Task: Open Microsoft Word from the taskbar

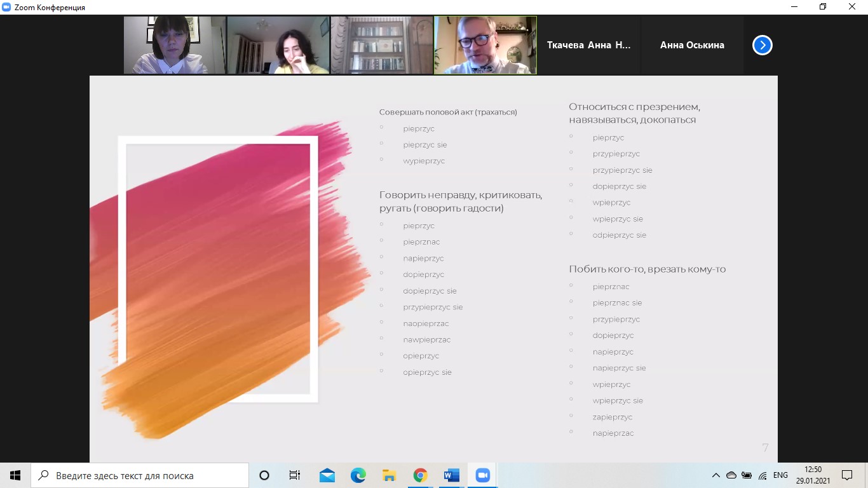Action: (452, 475)
